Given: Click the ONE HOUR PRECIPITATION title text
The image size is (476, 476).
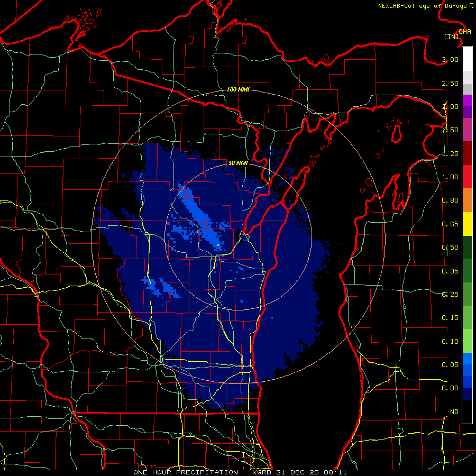Looking at the screenshot, I should click(186, 472).
